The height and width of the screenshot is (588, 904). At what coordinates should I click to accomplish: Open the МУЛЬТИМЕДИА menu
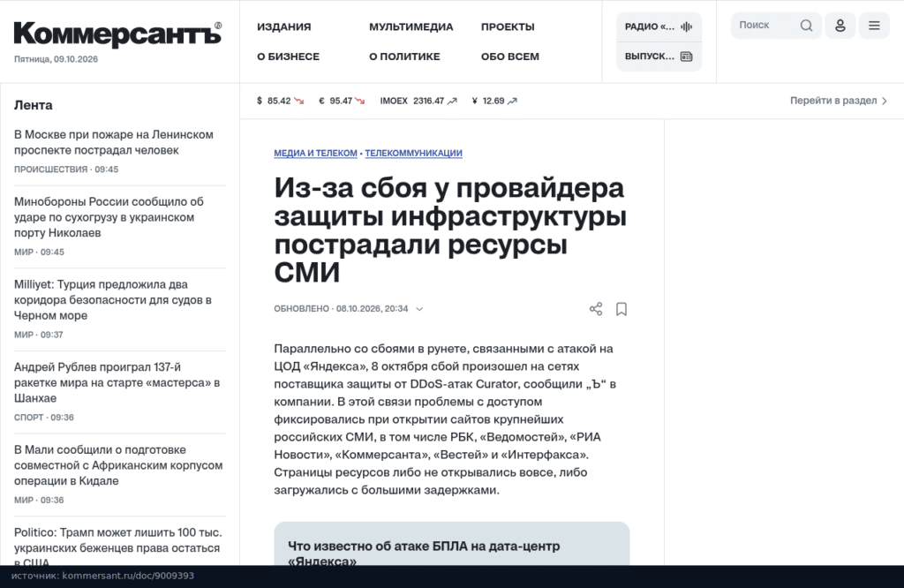411,26
